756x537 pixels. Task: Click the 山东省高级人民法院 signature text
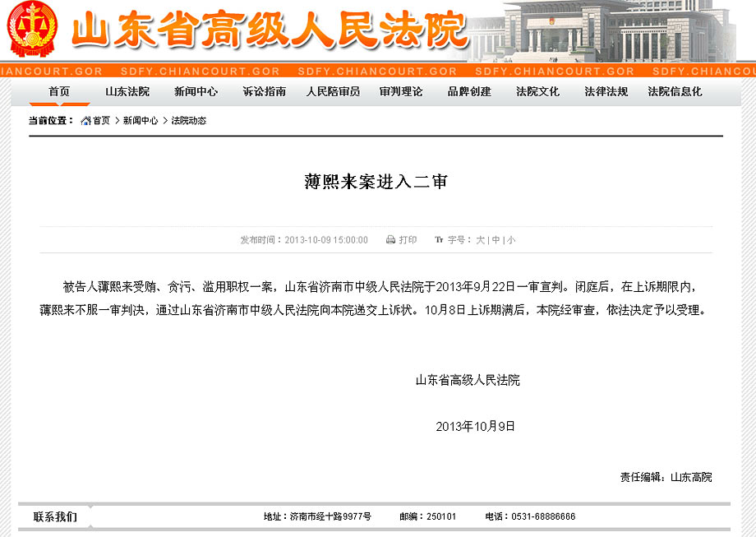468,380
